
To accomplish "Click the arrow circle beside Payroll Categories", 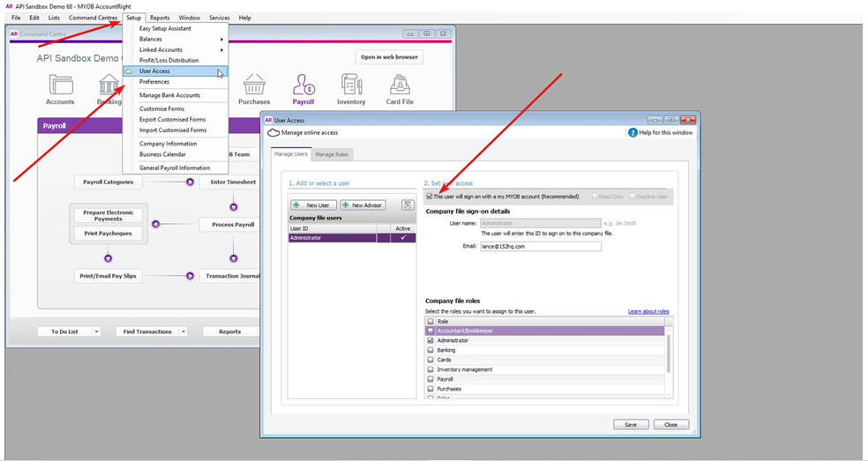I will (x=190, y=182).
